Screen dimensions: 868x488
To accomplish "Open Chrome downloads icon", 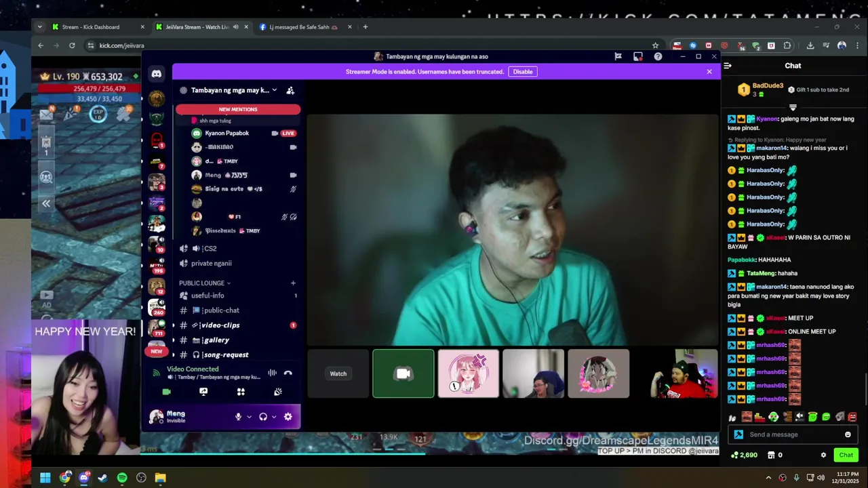I will pos(810,45).
